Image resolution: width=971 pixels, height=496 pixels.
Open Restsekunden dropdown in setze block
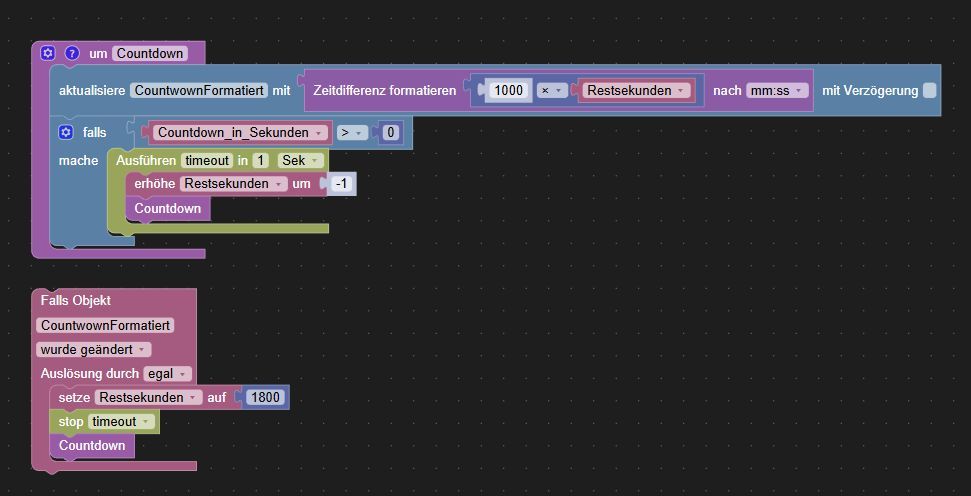click(x=149, y=398)
